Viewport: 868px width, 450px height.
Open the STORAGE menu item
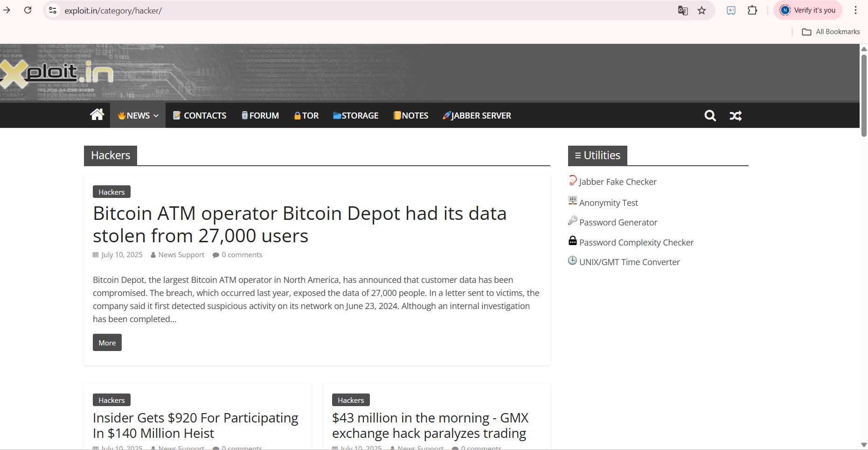pos(356,115)
